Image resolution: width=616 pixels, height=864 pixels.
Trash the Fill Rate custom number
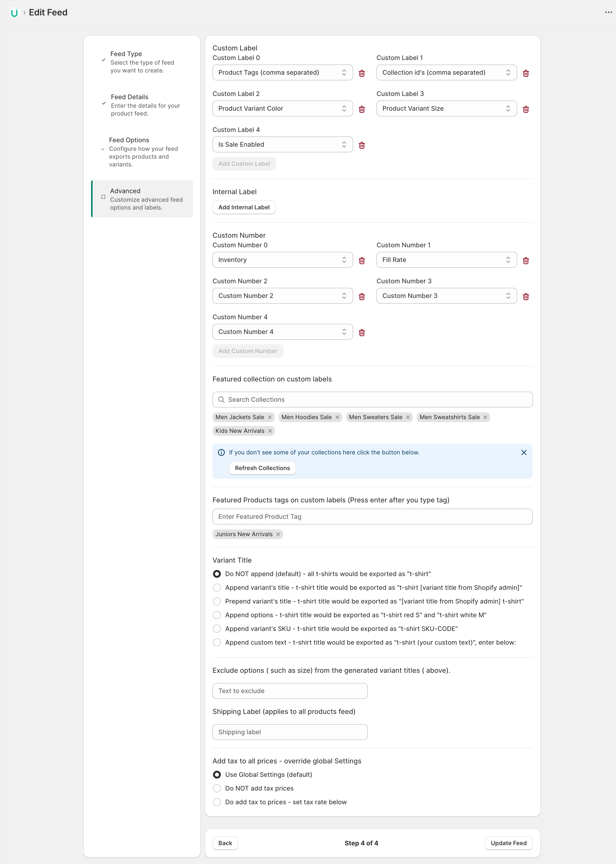(x=526, y=260)
